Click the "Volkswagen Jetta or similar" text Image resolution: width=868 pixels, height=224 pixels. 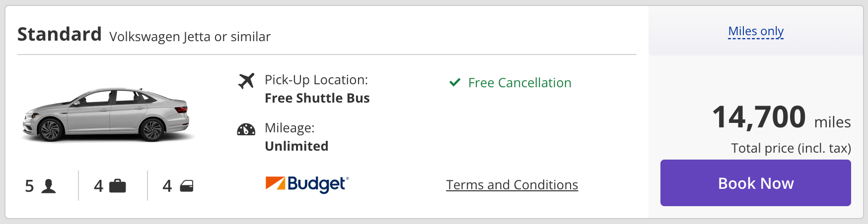[190, 37]
